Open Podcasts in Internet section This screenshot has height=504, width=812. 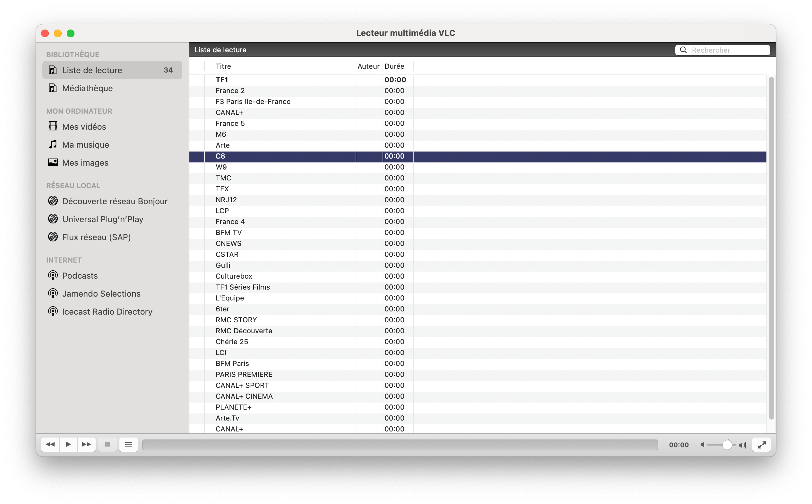click(112, 276)
